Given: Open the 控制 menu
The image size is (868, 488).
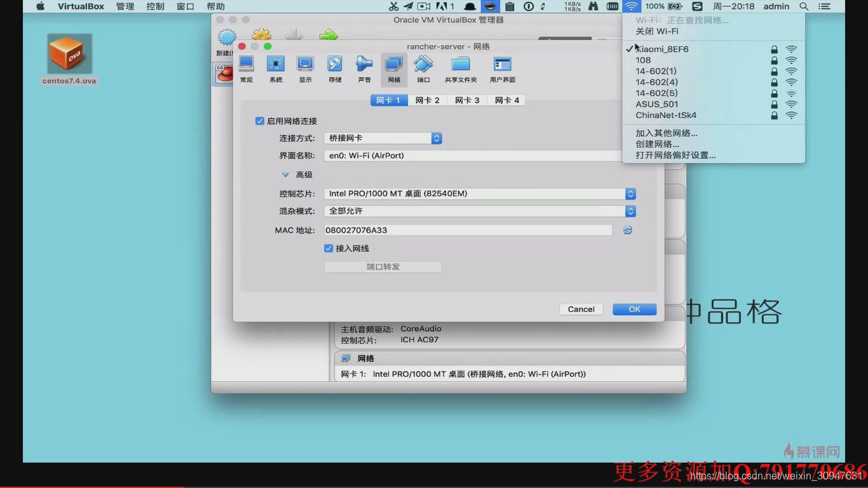Looking at the screenshot, I should pos(155,6).
